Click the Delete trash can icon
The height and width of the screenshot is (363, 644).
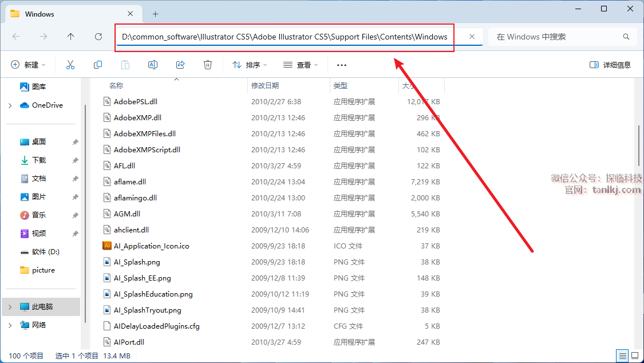(208, 65)
